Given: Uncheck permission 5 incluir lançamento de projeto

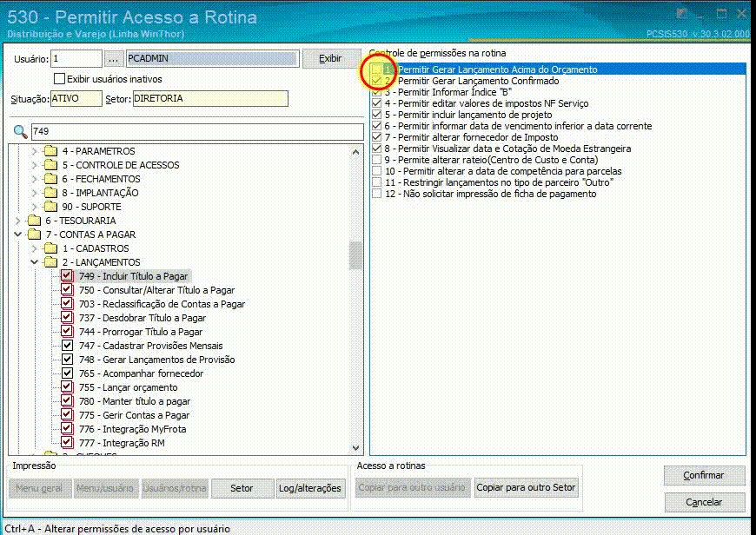Looking at the screenshot, I should pos(376,115).
